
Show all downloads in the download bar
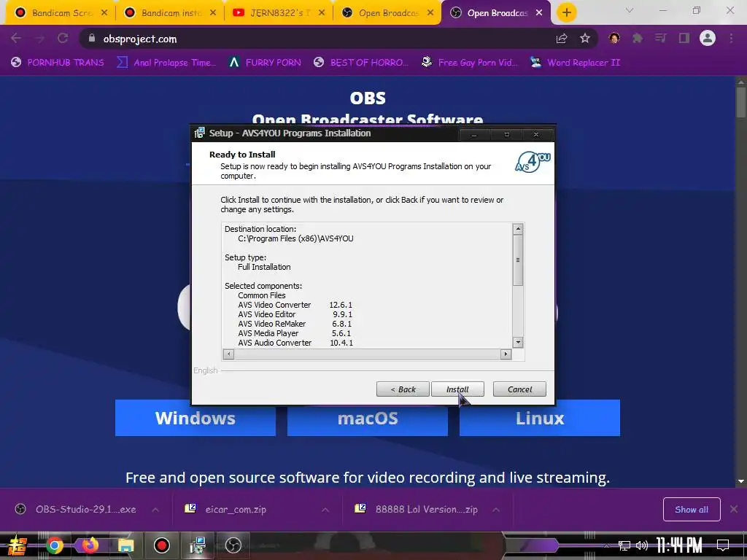[692, 510]
